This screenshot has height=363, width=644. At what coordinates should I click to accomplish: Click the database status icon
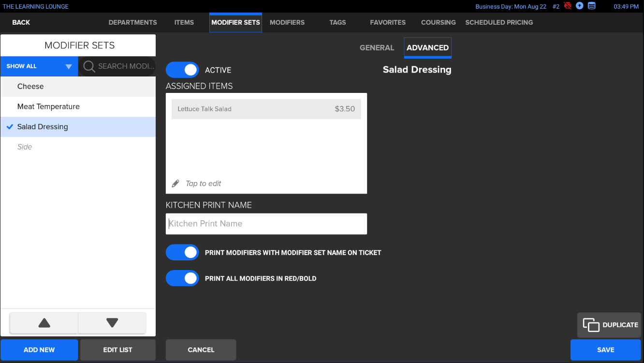591,6
